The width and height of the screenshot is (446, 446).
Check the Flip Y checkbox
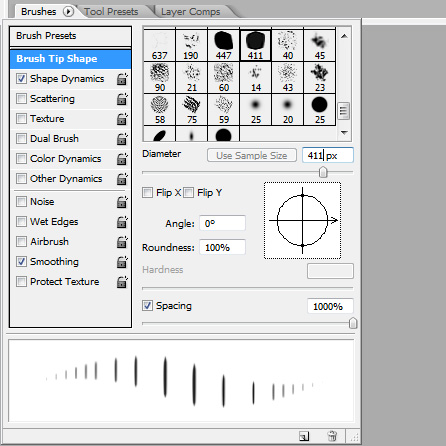[188, 193]
